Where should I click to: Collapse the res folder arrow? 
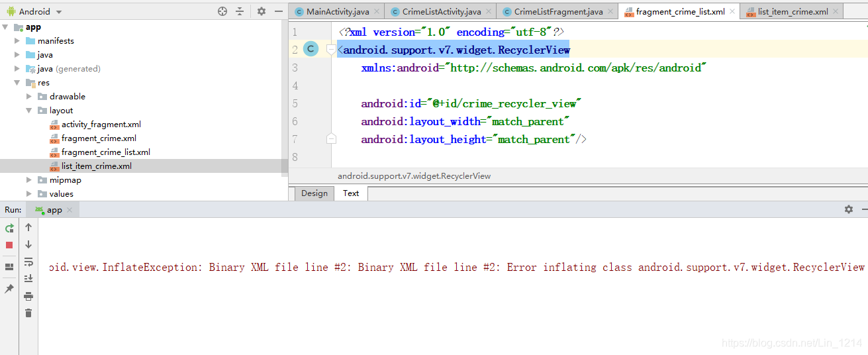coord(18,82)
